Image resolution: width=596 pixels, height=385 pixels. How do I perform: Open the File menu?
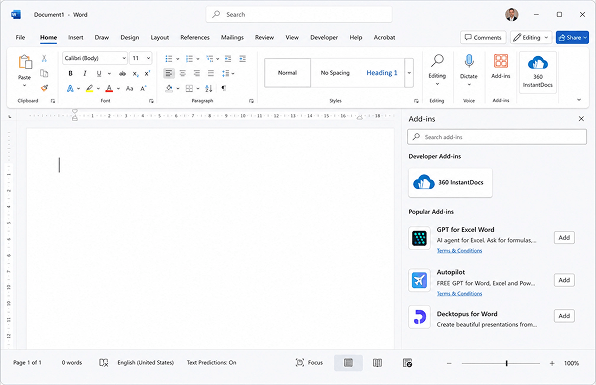(x=20, y=37)
